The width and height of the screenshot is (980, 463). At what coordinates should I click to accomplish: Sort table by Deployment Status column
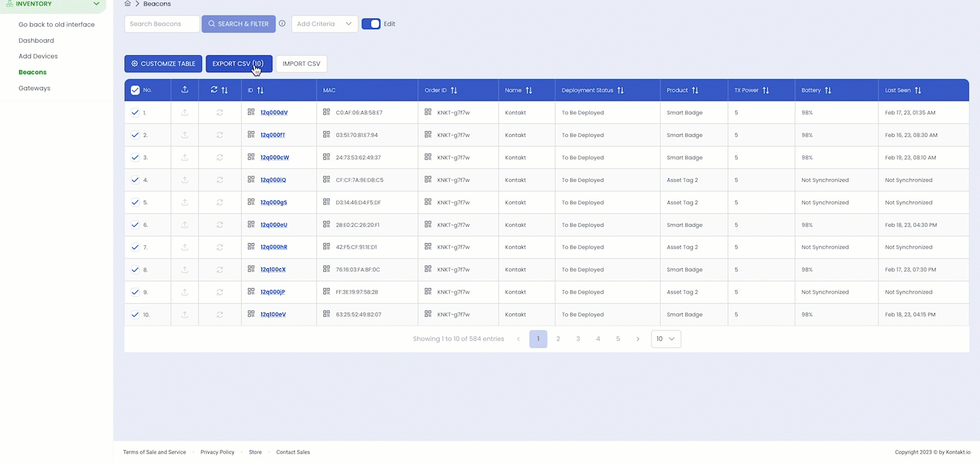tap(621, 90)
